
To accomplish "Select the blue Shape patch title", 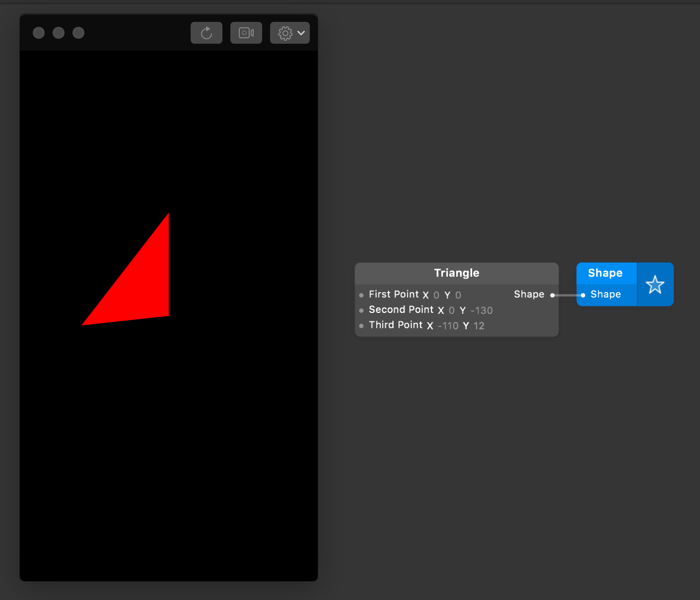I will click(605, 273).
